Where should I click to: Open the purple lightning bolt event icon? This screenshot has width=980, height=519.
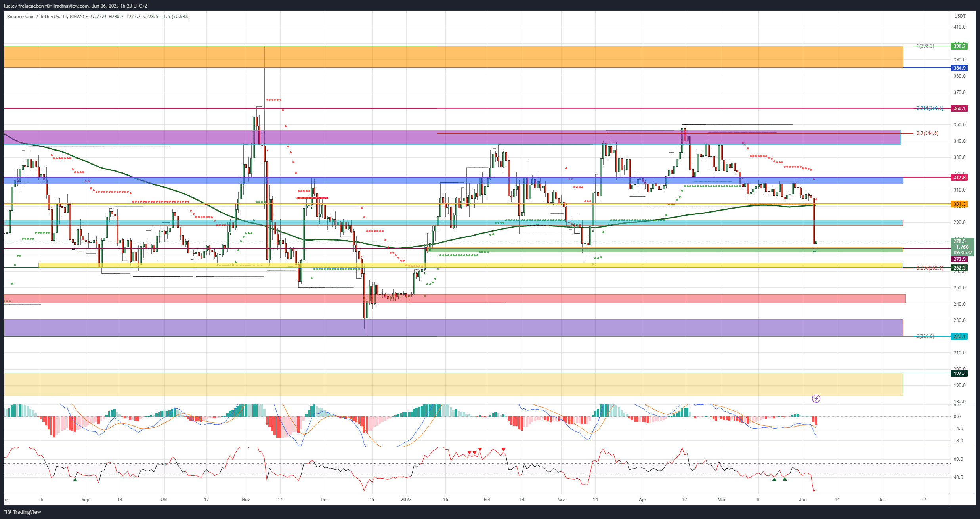[816, 398]
